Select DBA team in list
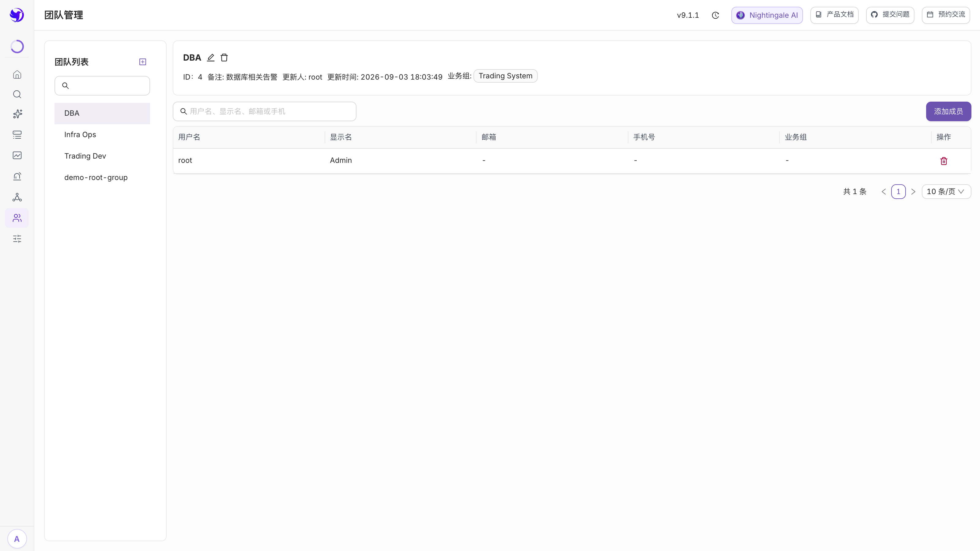Image resolution: width=980 pixels, height=551 pixels. click(102, 113)
